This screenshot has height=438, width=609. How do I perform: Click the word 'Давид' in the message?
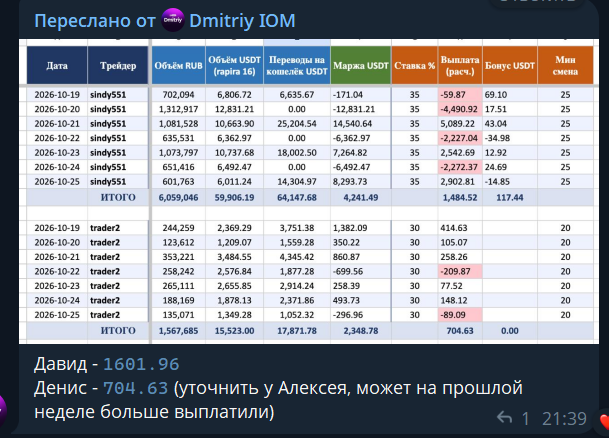[61, 364]
